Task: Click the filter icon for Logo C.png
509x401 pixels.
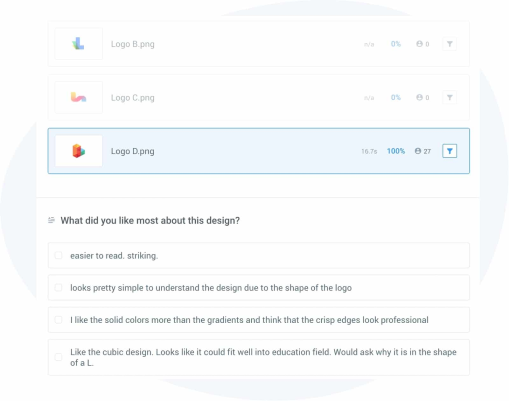Action: [x=449, y=97]
